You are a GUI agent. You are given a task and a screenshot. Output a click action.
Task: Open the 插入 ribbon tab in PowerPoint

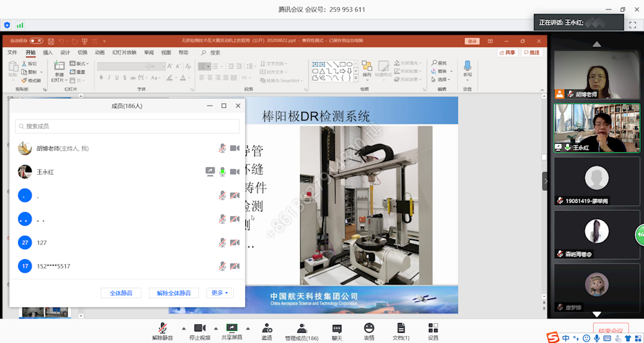coord(48,52)
